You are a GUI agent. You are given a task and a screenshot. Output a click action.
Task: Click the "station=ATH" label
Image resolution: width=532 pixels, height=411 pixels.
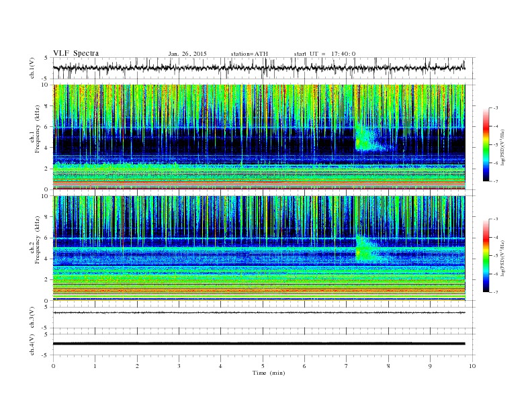pyautogui.click(x=249, y=54)
